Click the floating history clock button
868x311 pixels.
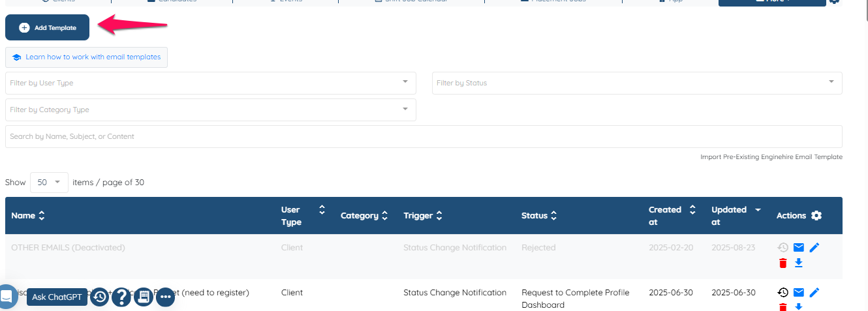pyautogui.click(x=99, y=297)
